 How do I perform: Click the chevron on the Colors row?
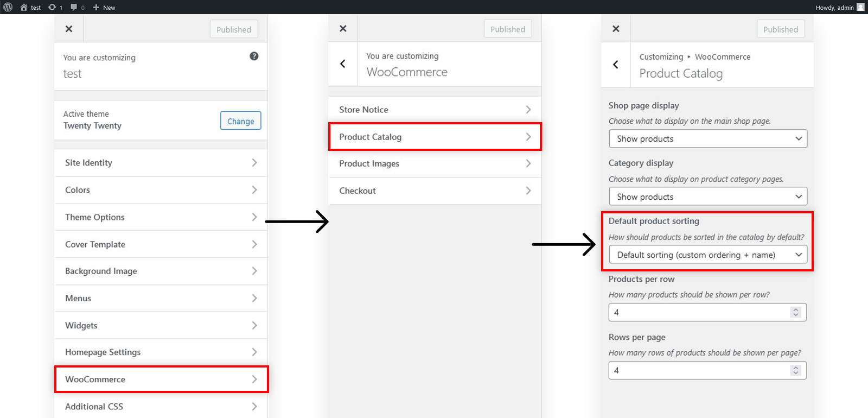point(254,190)
